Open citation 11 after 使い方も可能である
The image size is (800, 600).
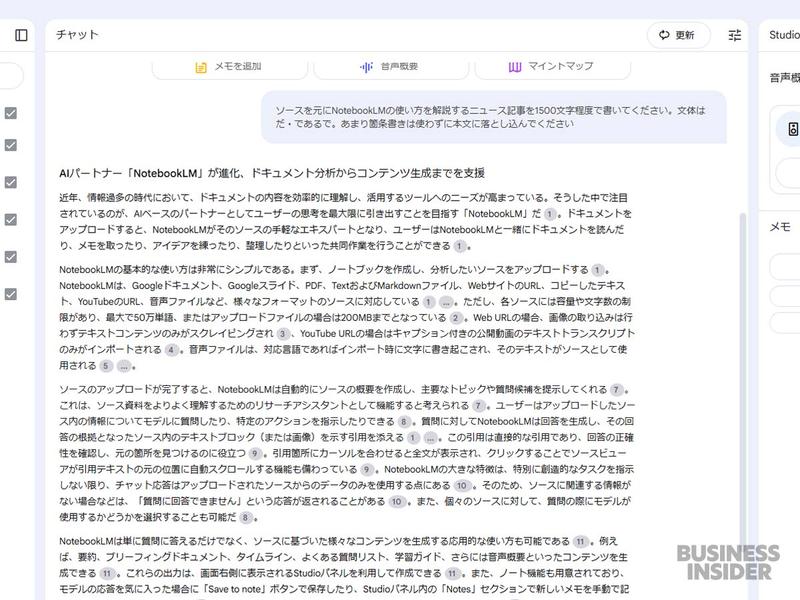(x=581, y=541)
